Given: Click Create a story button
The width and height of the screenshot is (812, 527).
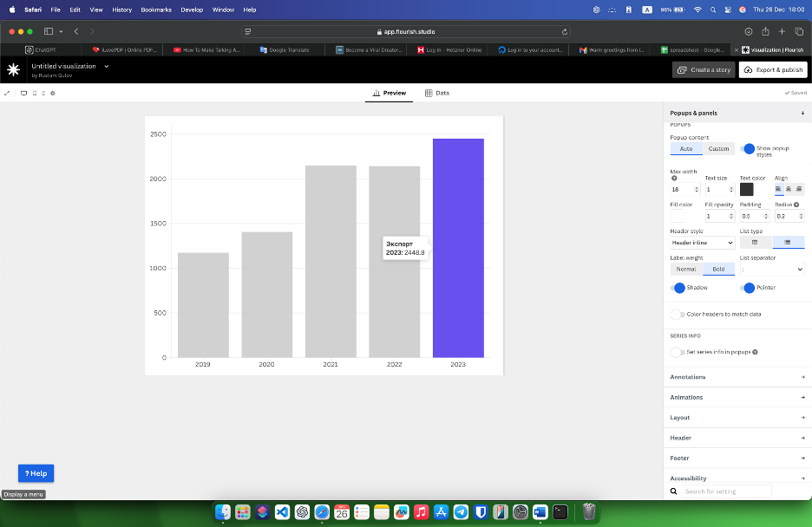Looking at the screenshot, I should point(704,70).
